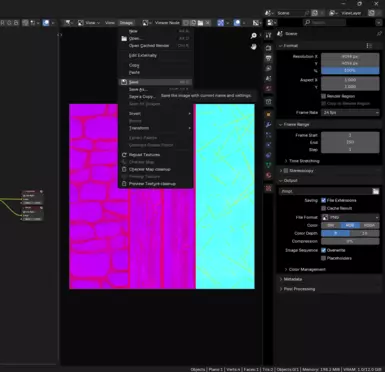Click the node editor overlay icon
Image resolution: width=385 pixels, height=372 pixels.
[x=46, y=23]
